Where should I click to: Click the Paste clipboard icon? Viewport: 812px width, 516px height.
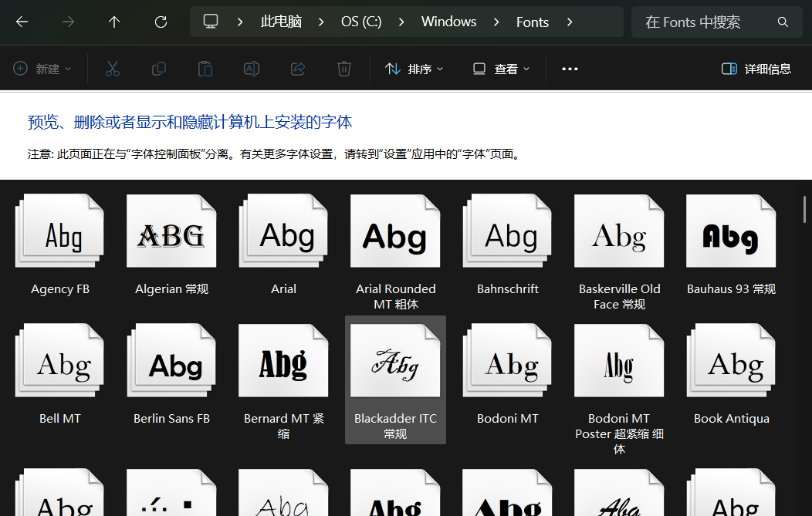(x=205, y=69)
